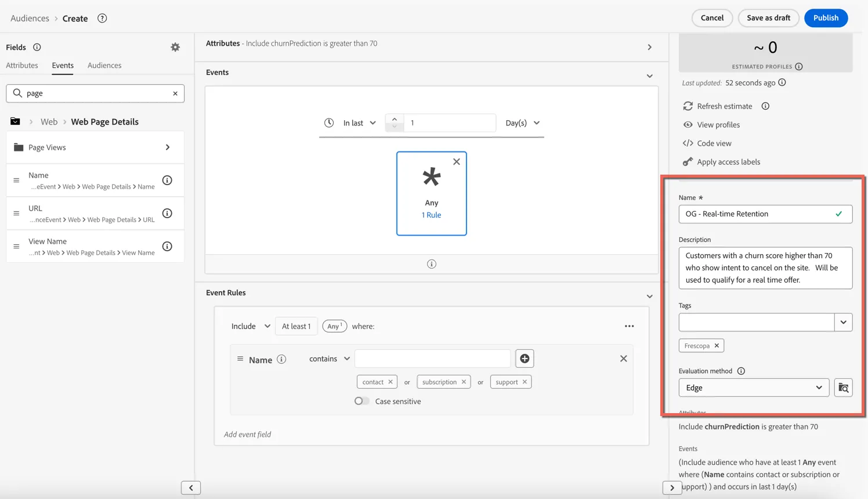Clear the 'page' search text
This screenshot has height=499, width=868.
click(x=175, y=93)
